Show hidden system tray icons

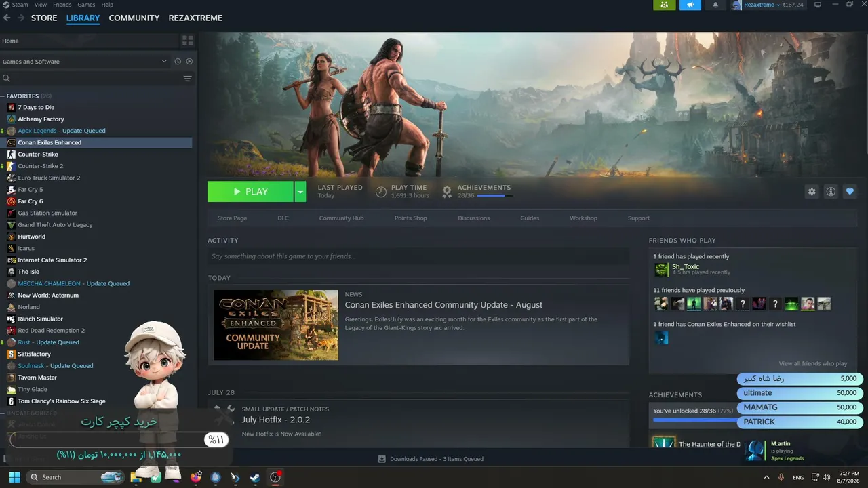coord(767,477)
